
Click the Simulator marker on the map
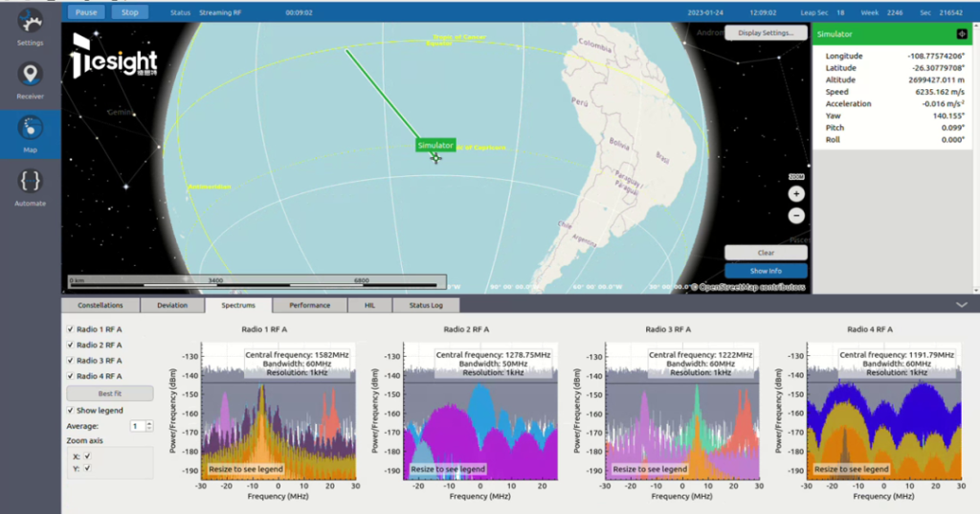pos(435,145)
